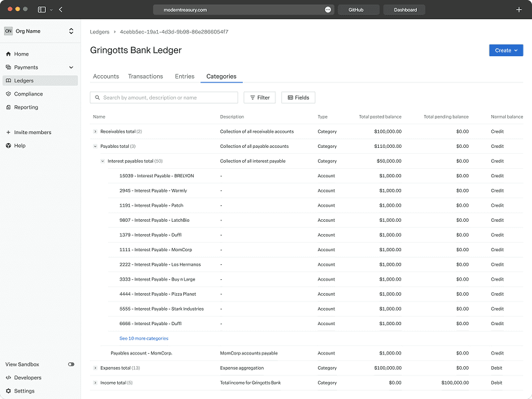Image resolution: width=532 pixels, height=399 pixels.
Task: Click the Normal balance column header
Action: (x=507, y=116)
